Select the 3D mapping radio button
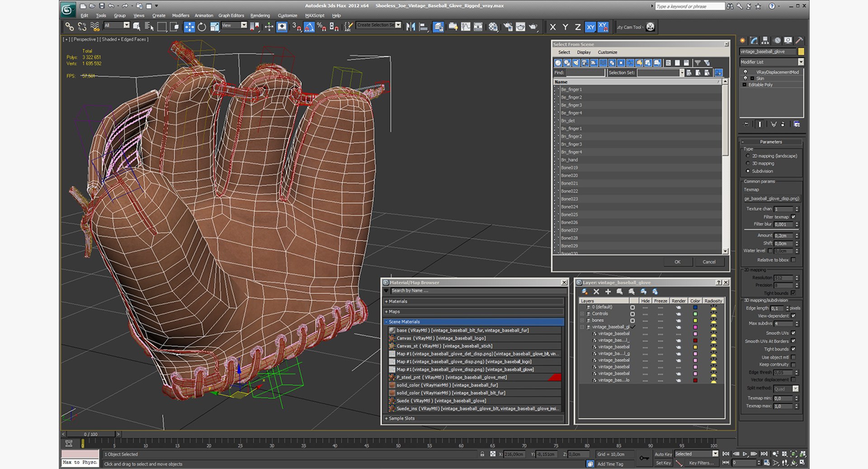The height and width of the screenshot is (469, 868). pos(748,164)
